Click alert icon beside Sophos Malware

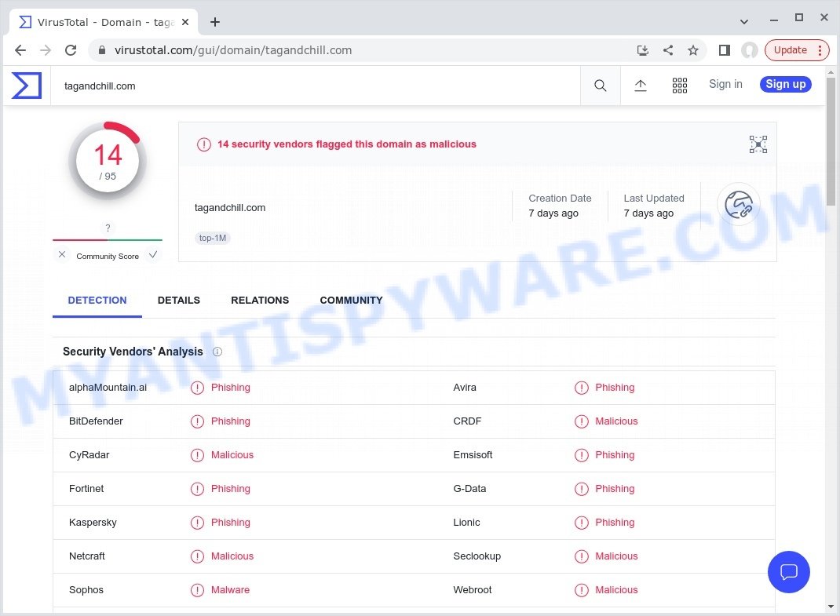point(197,590)
